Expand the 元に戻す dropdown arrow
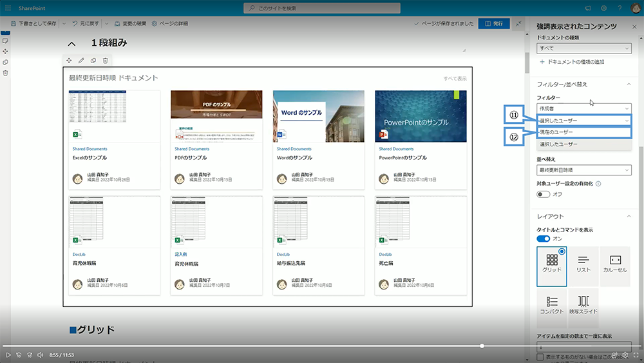This screenshot has width=644, height=363. click(107, 23)
